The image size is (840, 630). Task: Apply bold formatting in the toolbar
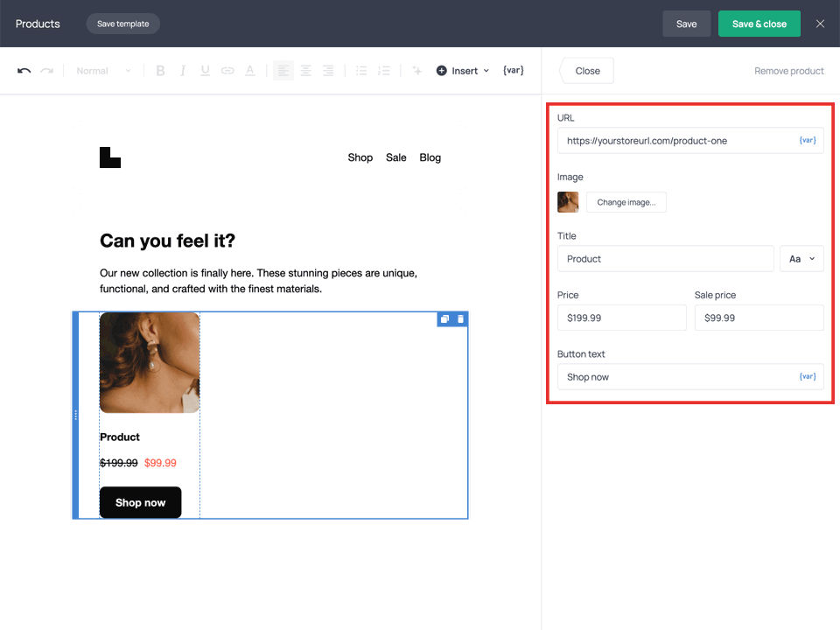[x=160, y=70]
